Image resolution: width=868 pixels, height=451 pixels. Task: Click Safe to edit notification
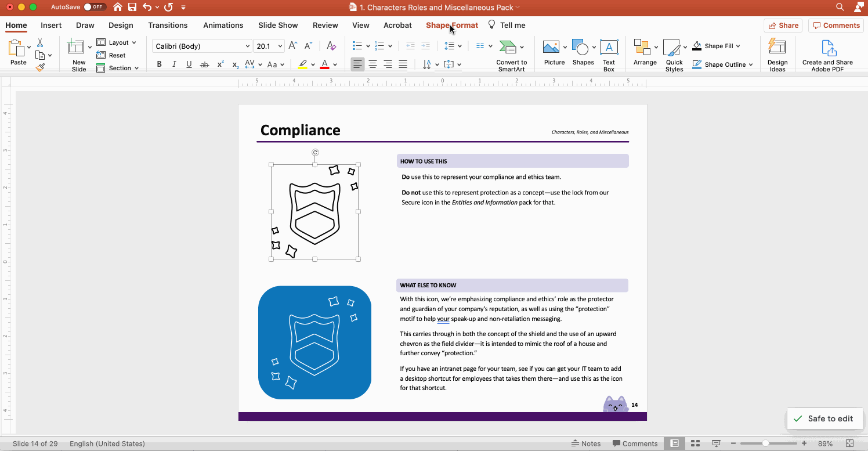point(824,418)
